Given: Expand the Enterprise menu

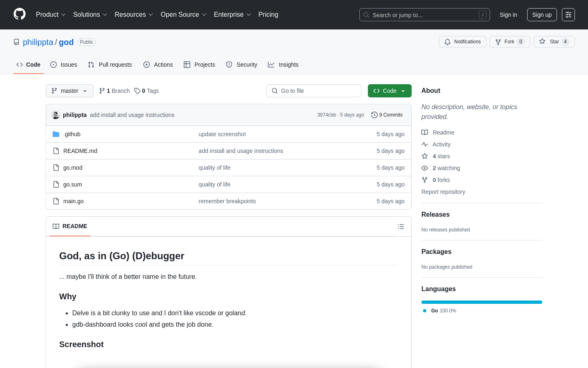Looking at the screenshot, I should tap(232, 15).
